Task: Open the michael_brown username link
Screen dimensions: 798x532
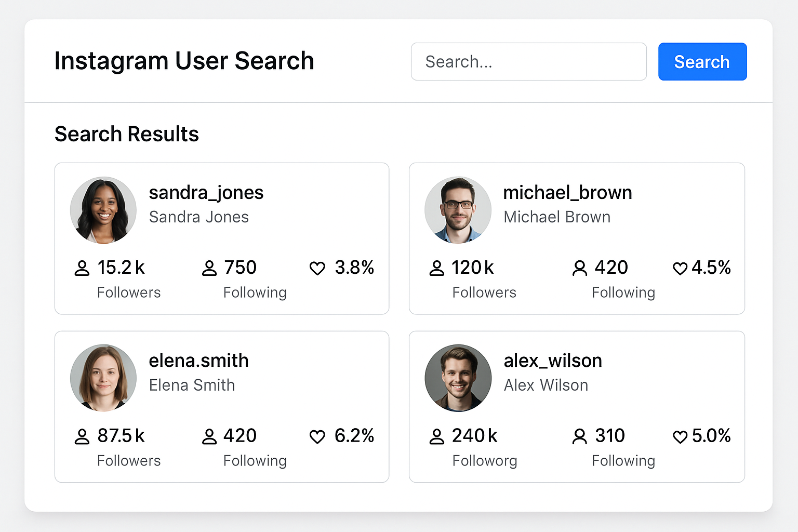Action: click(567, 193)
